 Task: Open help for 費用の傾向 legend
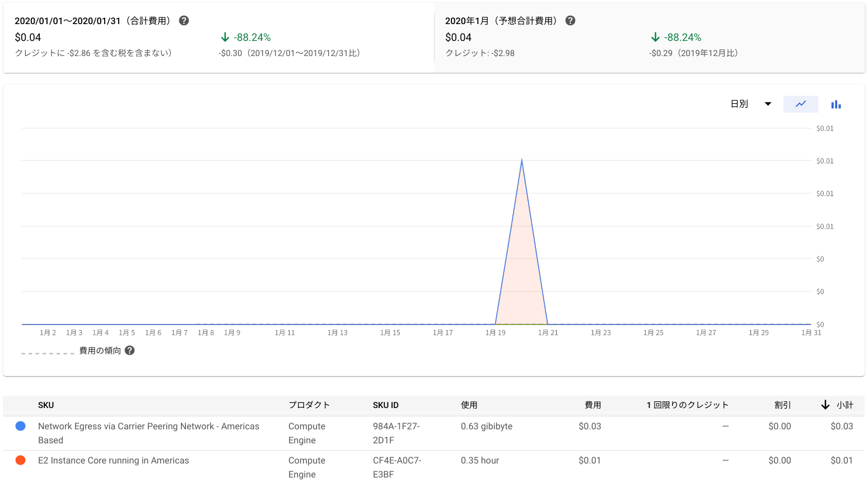coord(129,350)
